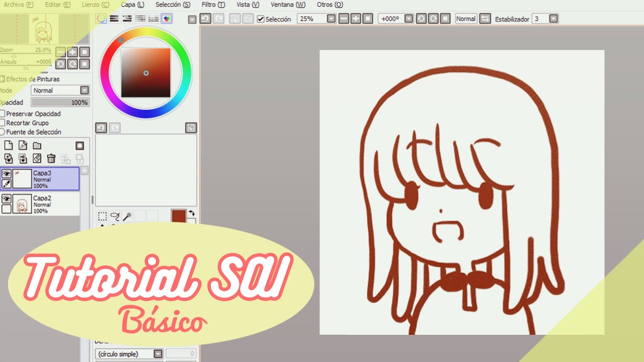Swap foreground and background colors

(191, 213)
